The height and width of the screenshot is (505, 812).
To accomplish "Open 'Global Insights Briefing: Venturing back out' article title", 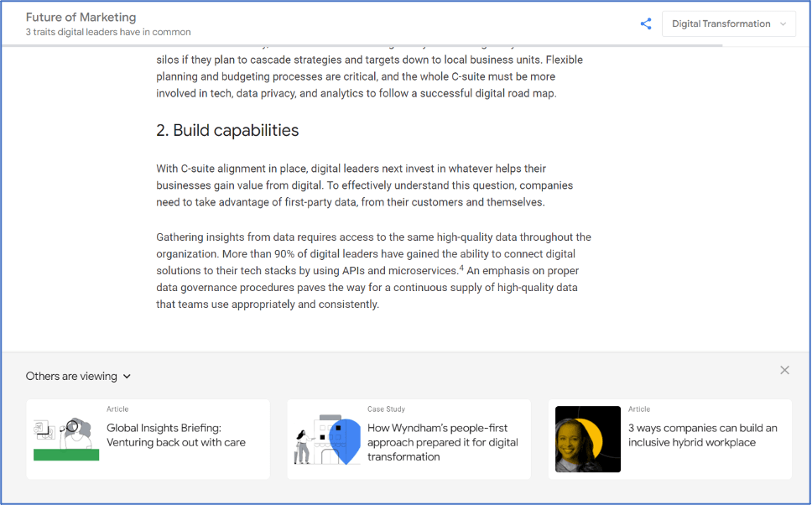I will [x=175, y=435].
